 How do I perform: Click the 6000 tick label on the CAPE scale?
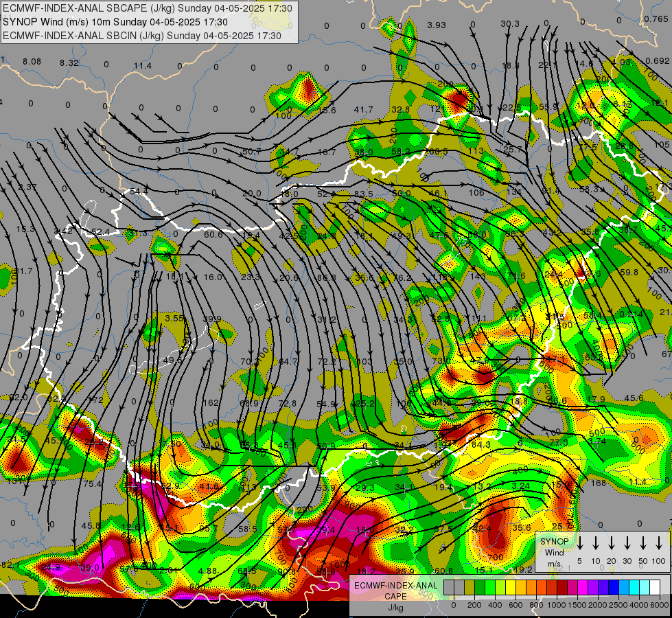coord(660,605)
